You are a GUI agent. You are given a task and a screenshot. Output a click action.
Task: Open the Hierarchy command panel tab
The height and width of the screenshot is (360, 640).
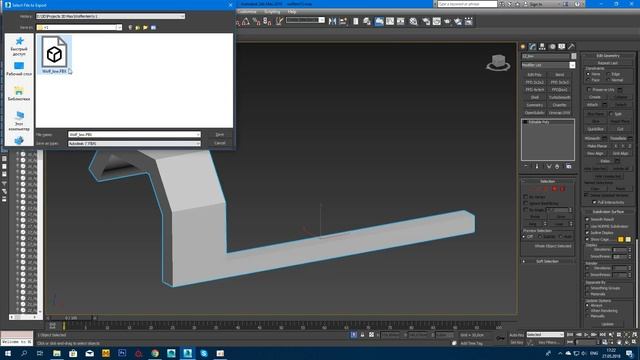point(542,47)
